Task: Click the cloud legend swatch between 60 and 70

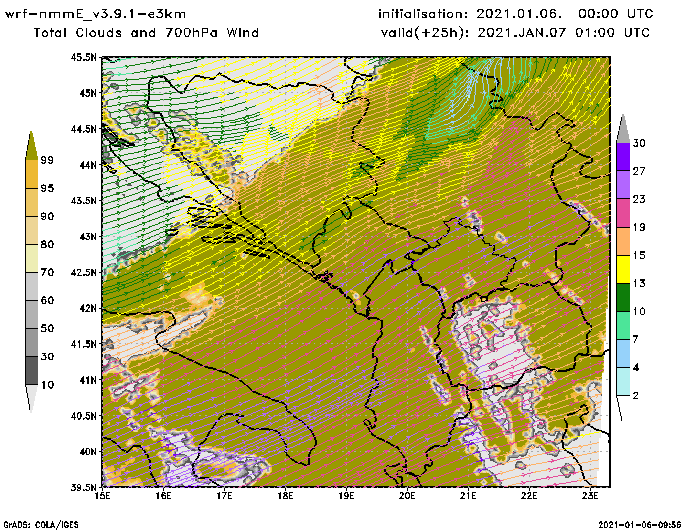Action: (x=32, y=287)
